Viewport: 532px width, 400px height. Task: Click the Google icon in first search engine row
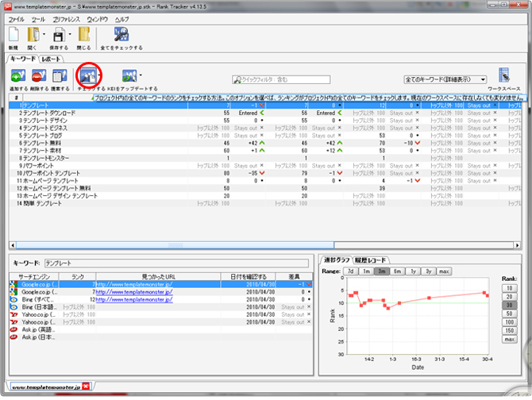pos(13,284)
